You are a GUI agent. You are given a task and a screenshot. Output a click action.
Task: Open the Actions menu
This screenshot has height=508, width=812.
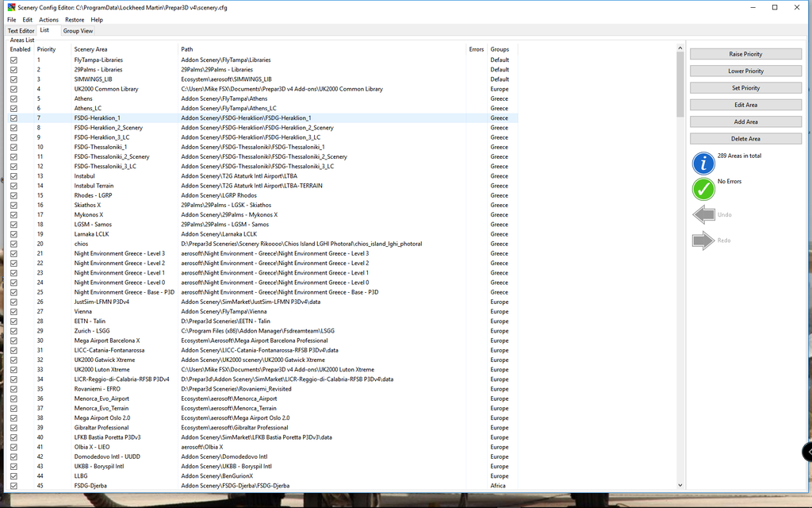48,20
